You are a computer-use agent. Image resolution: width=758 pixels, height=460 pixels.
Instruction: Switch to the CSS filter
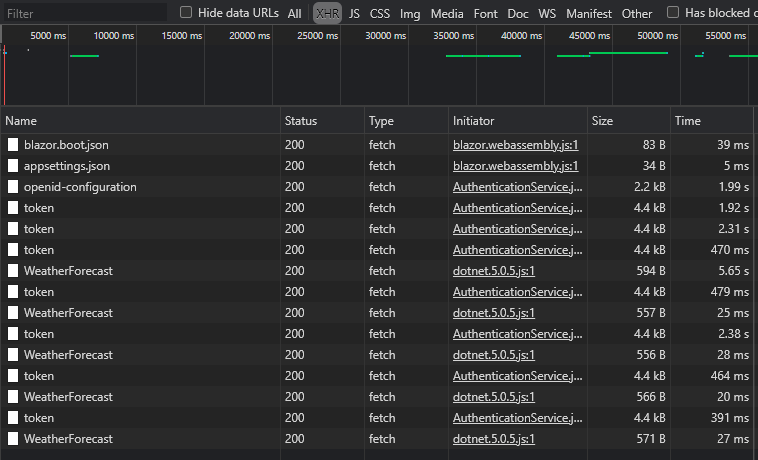tap(379, 14)
